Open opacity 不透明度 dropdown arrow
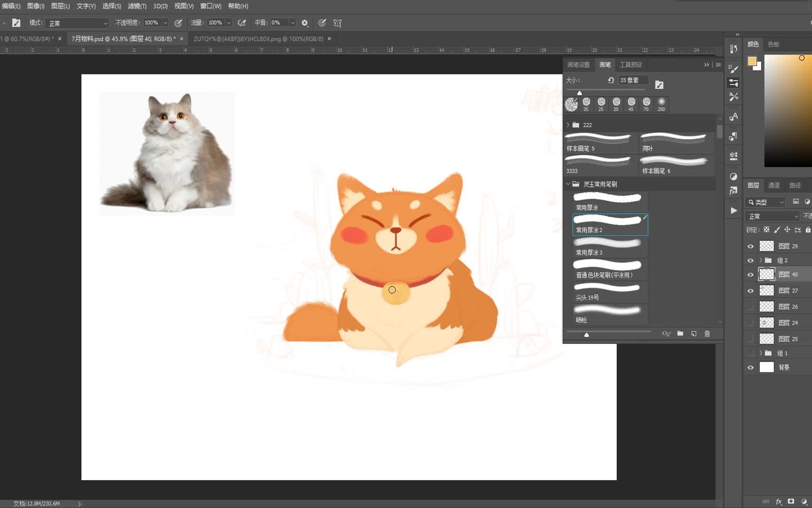 165,23
